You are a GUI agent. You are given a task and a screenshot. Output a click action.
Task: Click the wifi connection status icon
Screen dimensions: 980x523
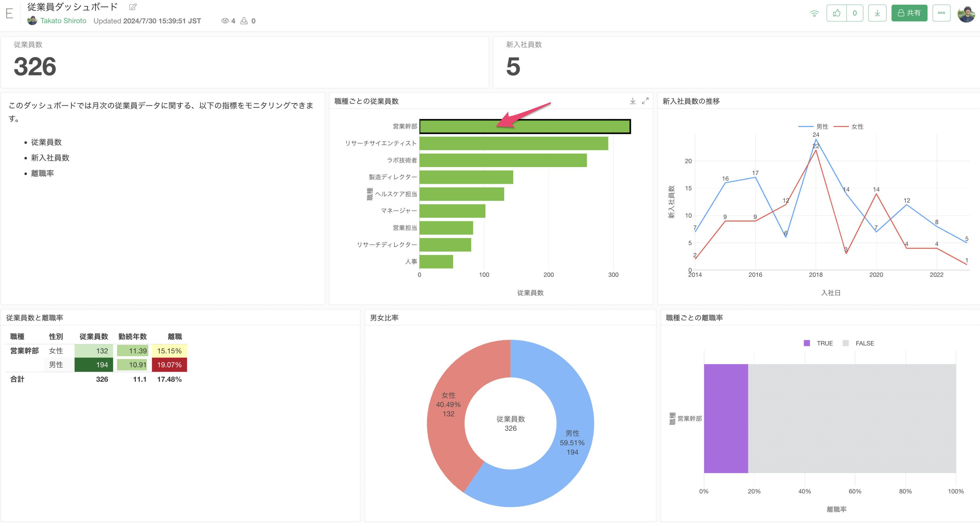click(814, 13)
